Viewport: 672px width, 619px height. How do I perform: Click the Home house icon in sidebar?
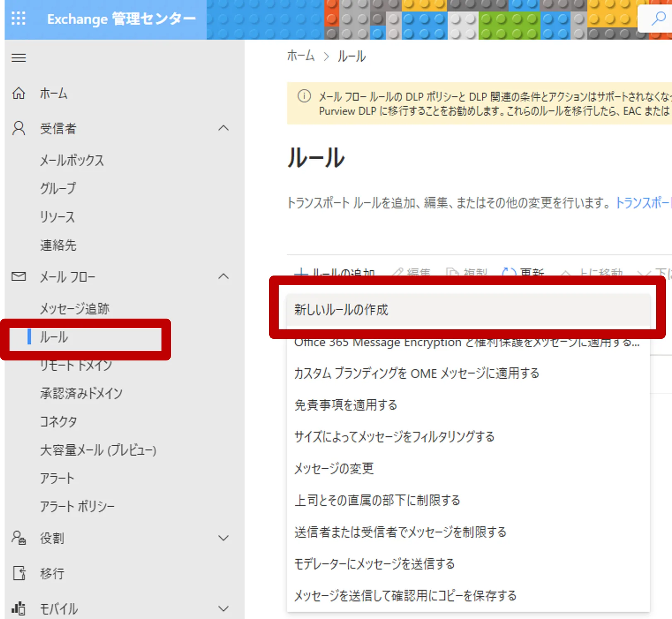[x=19, y=94]
